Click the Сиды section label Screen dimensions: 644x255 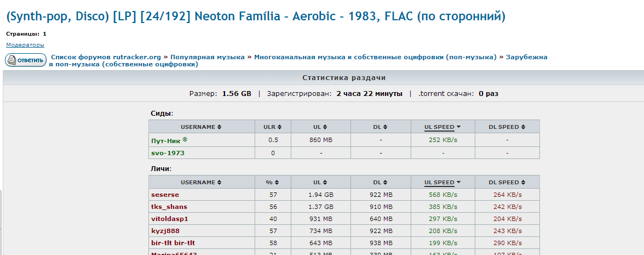[x=162, y=113]
